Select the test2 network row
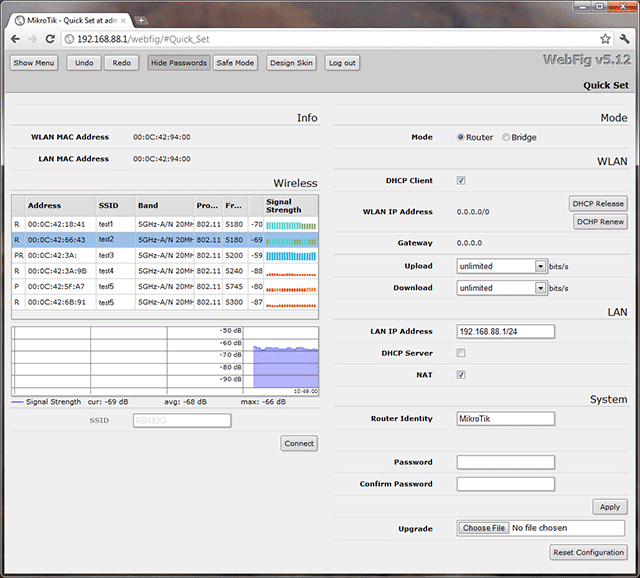The width and height of the screenshot is (640, 578). pyautogui.click(x=165, y=240)
